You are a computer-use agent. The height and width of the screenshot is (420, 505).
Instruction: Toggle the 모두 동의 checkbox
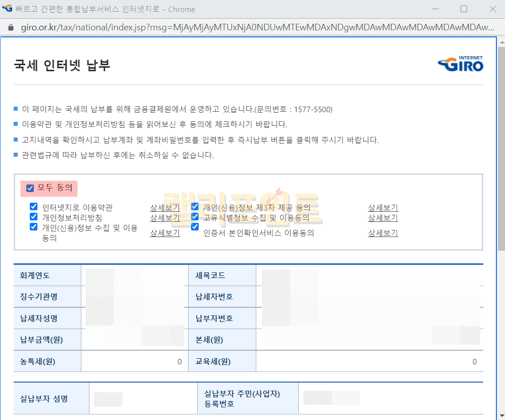pos(30,189)
